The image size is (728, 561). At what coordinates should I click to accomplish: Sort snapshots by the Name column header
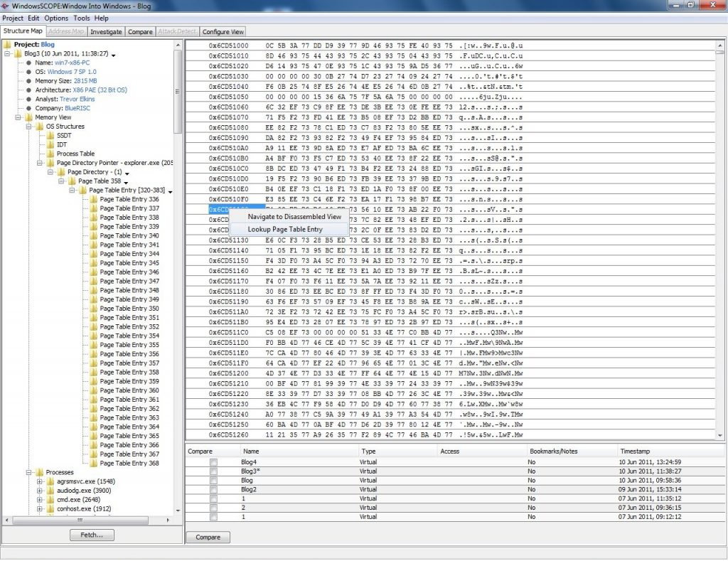coord(299,452)
